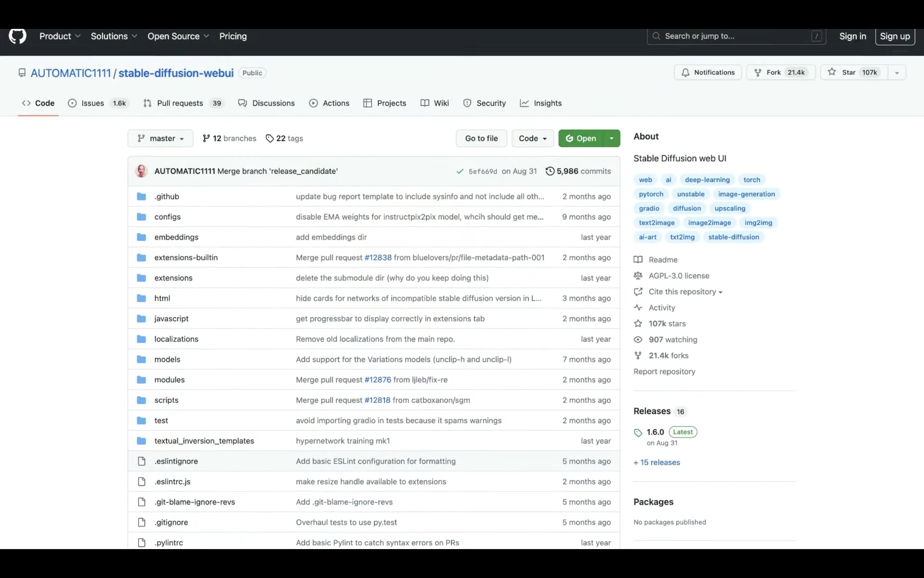Click commit hash 5ef669d
The width and height of the screenshot is (924, 578).
click(483, 171)
